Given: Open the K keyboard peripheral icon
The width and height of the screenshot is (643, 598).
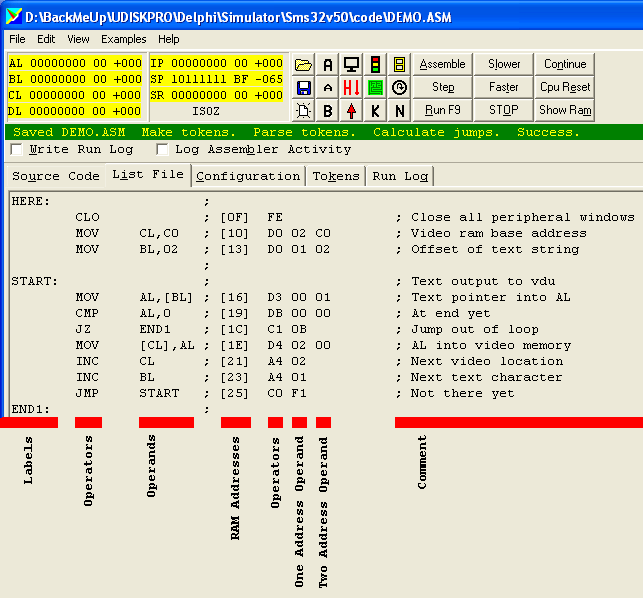Looking at the screenshot, I should tap(375, 111).
